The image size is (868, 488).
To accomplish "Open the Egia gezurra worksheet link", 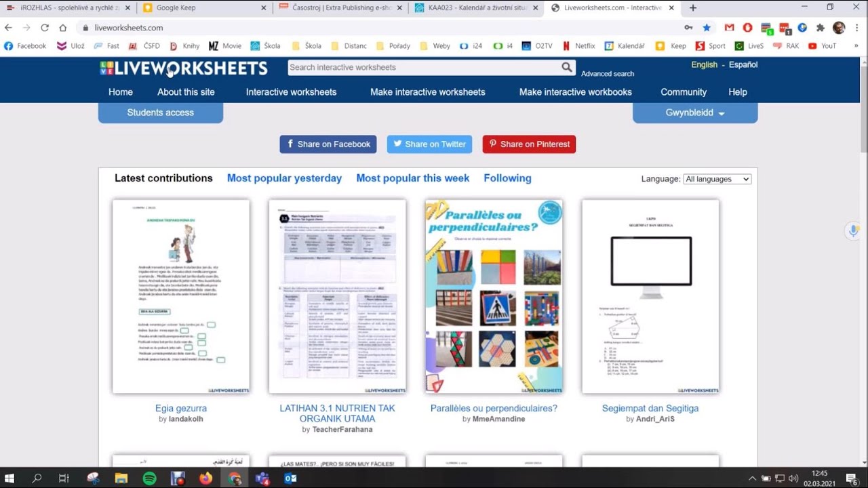I will pyautogui.click(x=181, y=409).
